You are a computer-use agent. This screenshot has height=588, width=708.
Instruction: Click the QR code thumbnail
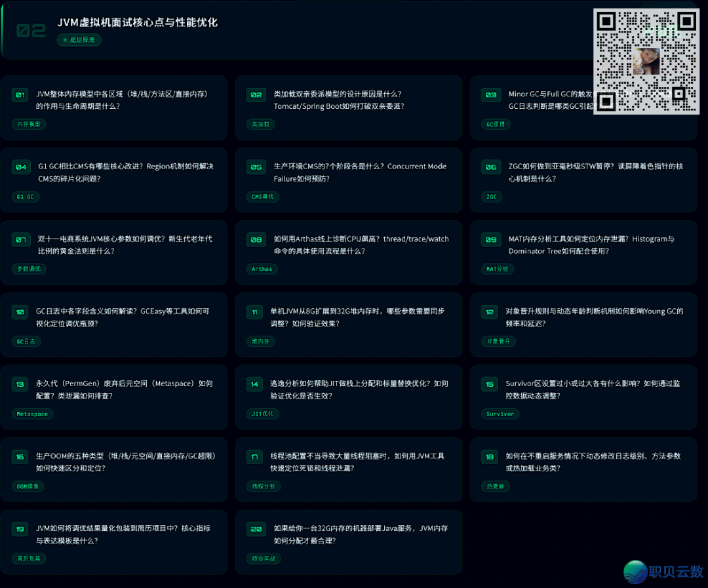(x=646, y=60)
